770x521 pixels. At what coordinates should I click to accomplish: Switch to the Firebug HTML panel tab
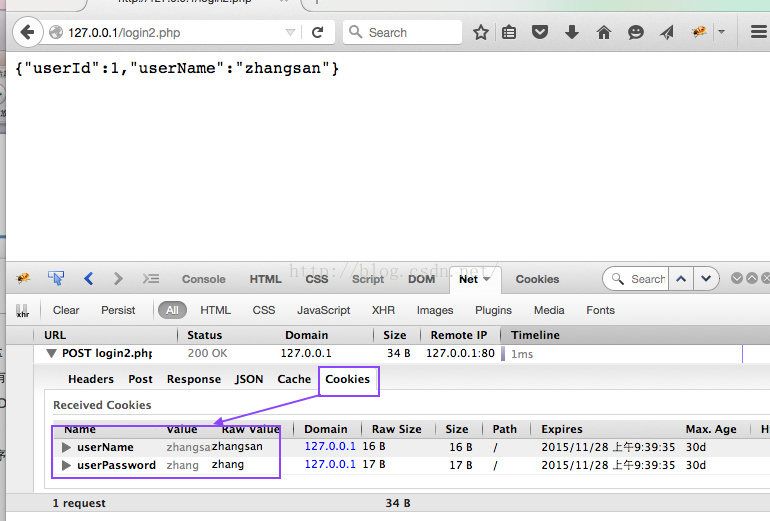(x=265, y=279)
